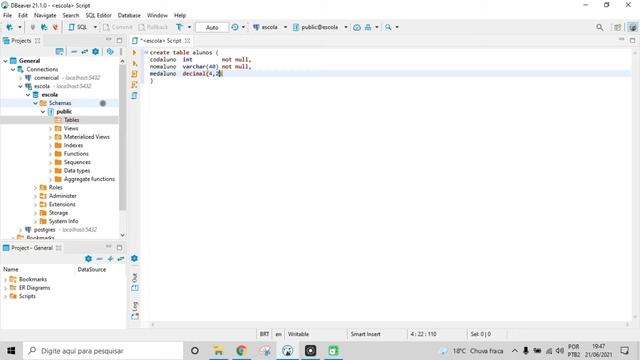Toggle link with editor in Project - General panel

(121, 259)
